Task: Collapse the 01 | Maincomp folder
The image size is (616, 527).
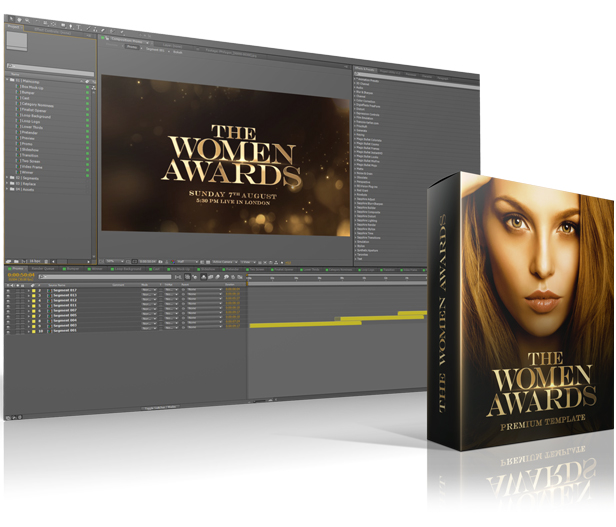Action: (7, 79)
